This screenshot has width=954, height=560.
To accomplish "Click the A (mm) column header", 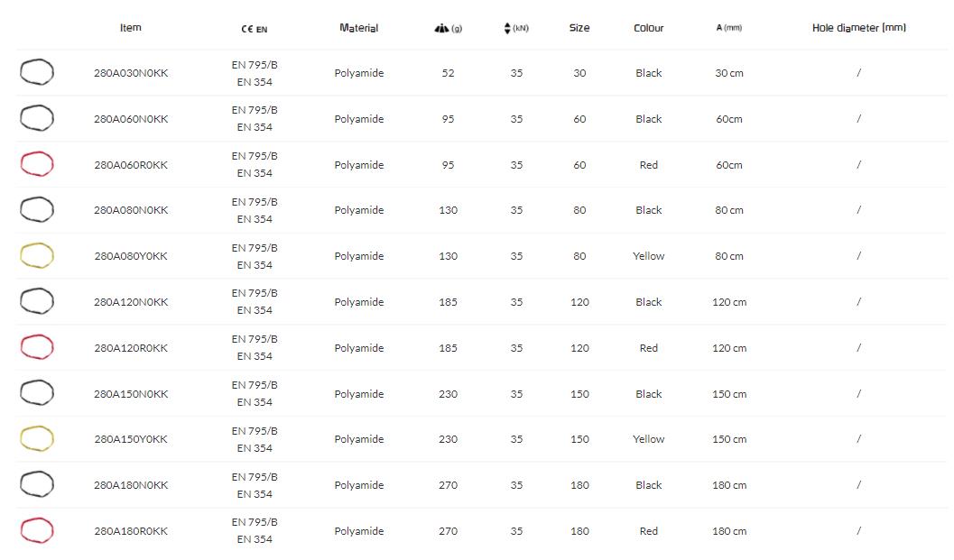I will click(x=728, y=28).
